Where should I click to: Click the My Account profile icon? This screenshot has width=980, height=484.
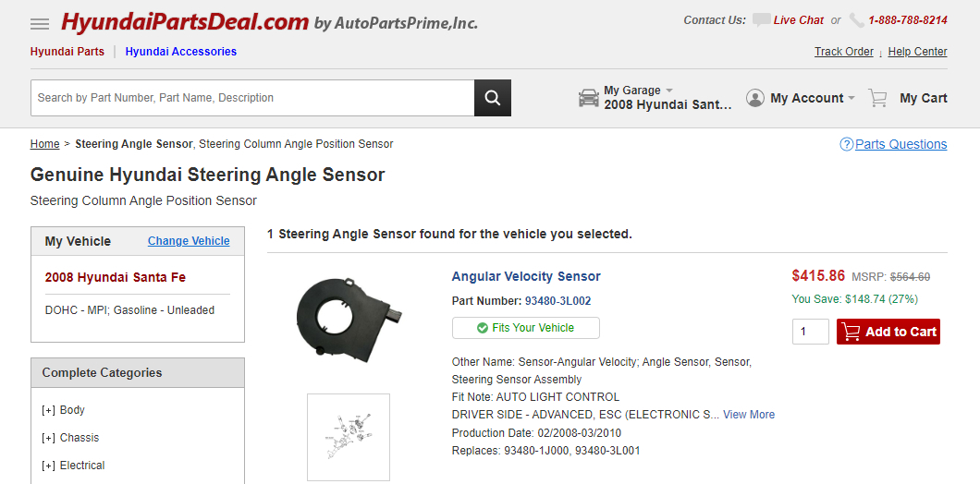755,98
